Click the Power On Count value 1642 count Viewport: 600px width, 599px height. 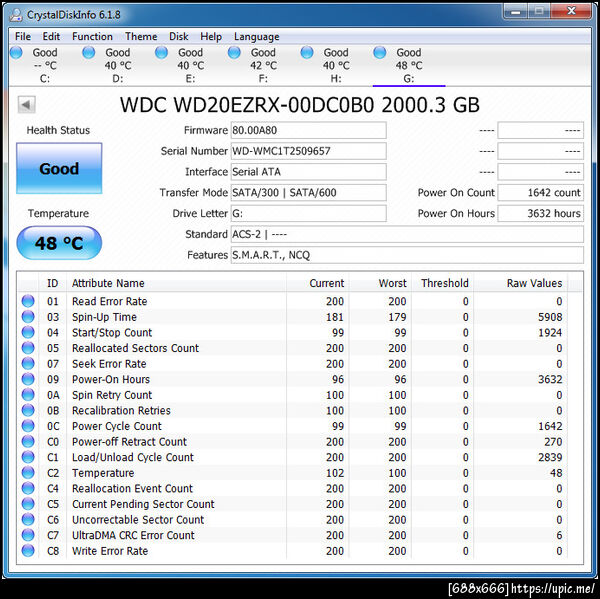click(540, 192)
